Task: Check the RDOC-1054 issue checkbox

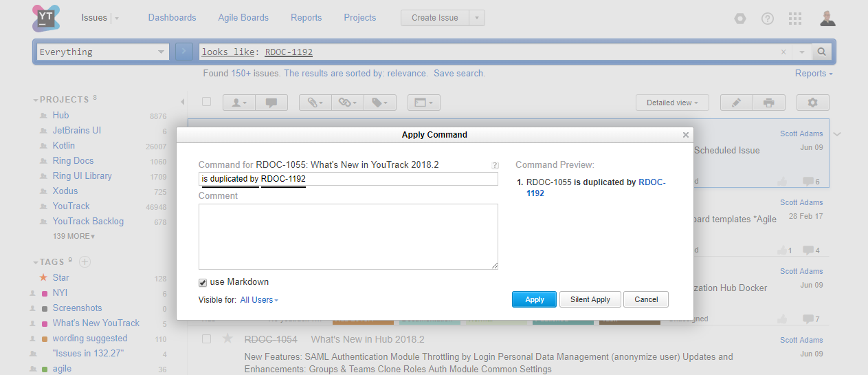Action: click(x=206, y=339)
